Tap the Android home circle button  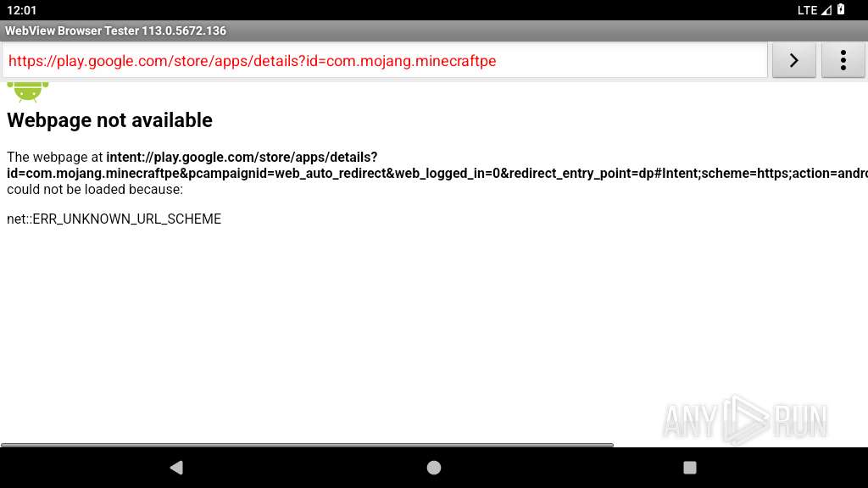[434, 468]
